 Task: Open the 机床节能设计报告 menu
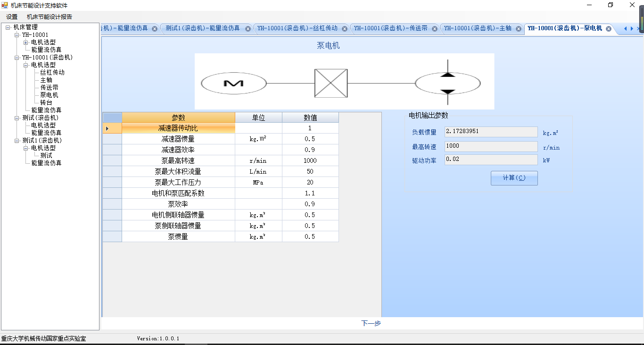click(50, 17)
